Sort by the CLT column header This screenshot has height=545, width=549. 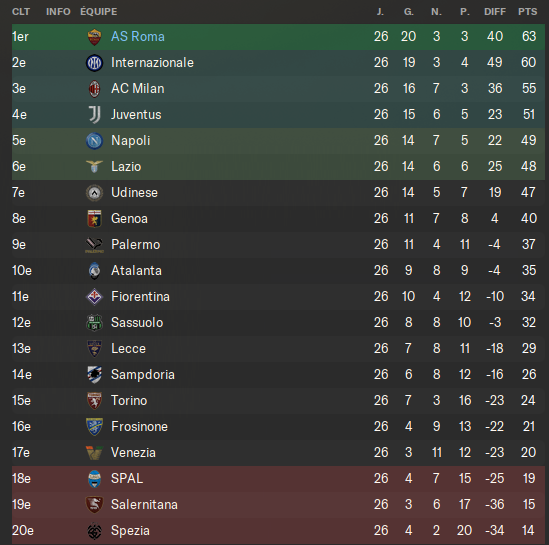point(21,12)
